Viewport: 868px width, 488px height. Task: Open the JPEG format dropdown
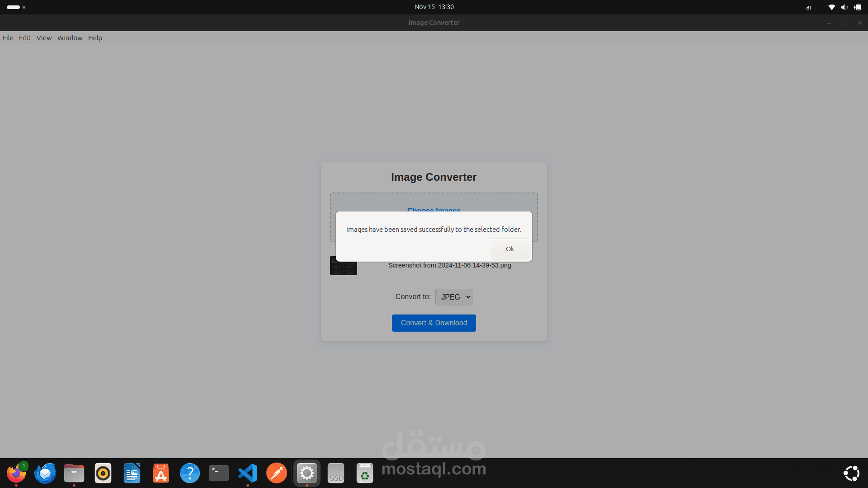click(453, 297)
